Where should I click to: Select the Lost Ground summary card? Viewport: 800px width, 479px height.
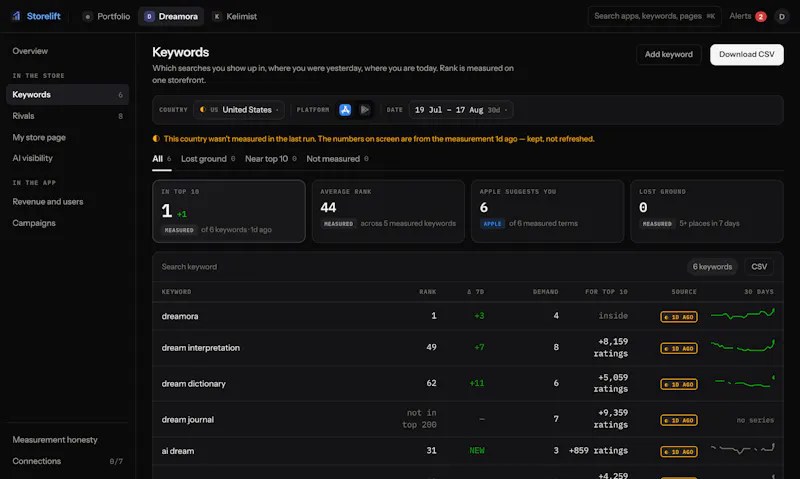707,211
